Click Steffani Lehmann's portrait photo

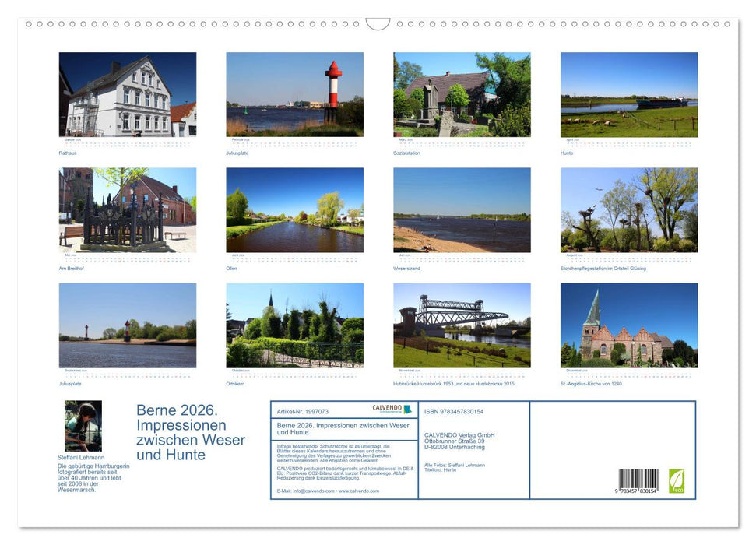[x=83, y=426]
